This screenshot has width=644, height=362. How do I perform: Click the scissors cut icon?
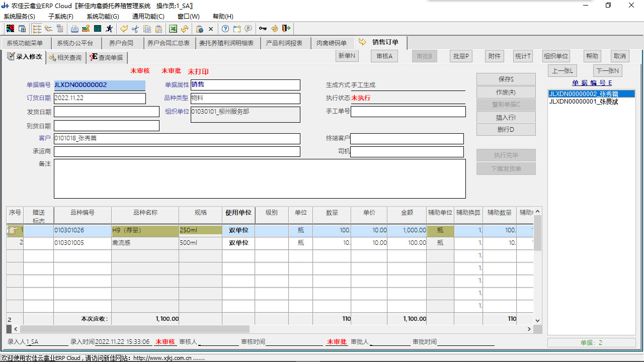click(x=135, y=29)
